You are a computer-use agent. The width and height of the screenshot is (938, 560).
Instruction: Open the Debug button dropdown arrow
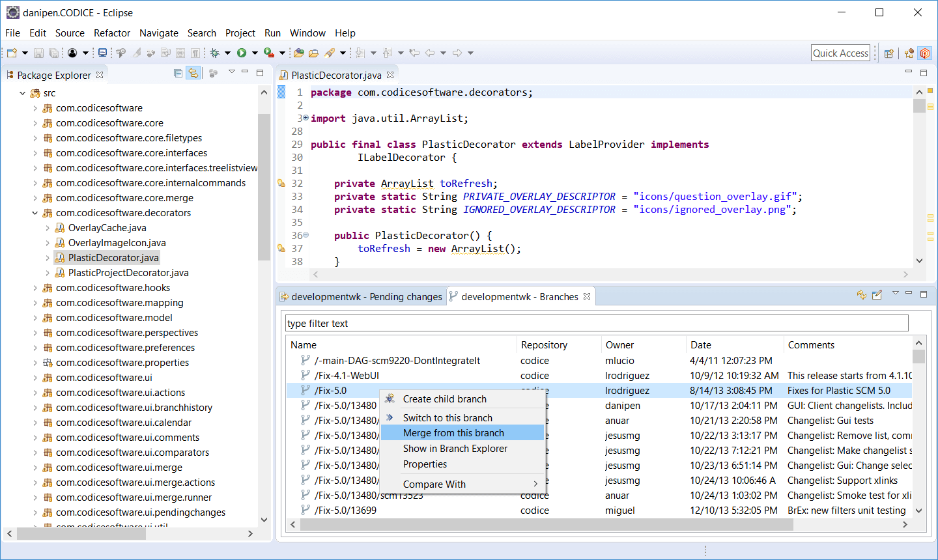pyautogui.click(x=227, y=53)
